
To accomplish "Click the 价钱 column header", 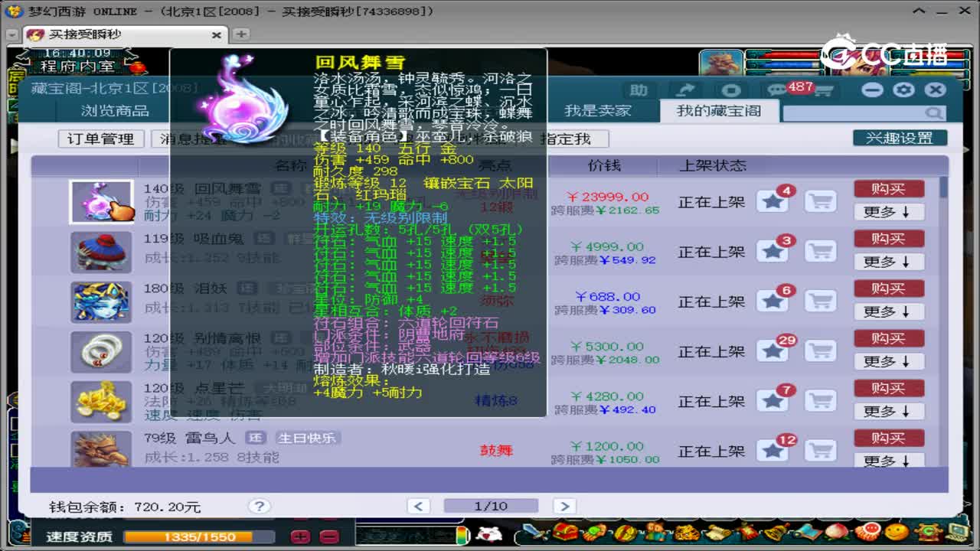I will coord(604,165).
